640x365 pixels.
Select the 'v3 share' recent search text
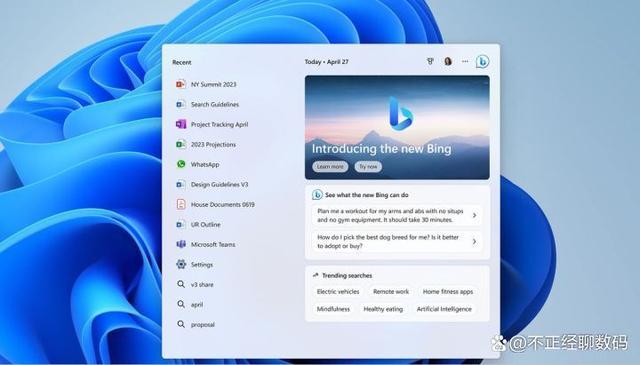(202, 284)
